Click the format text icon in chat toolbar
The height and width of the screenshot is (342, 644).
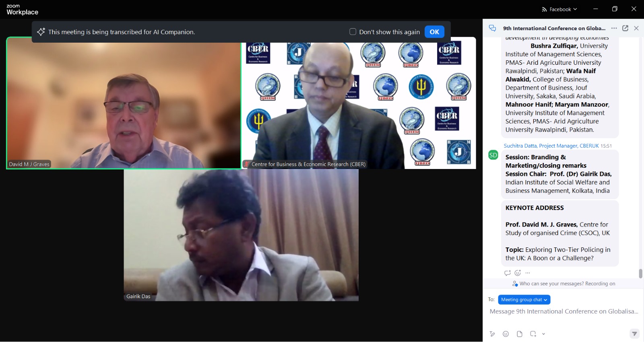(x=492, y=334)
